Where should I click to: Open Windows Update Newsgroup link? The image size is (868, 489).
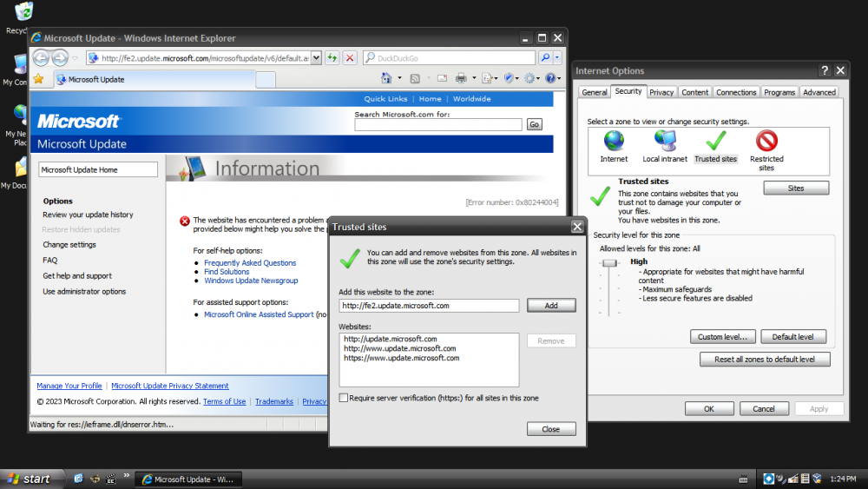[251, 281]
